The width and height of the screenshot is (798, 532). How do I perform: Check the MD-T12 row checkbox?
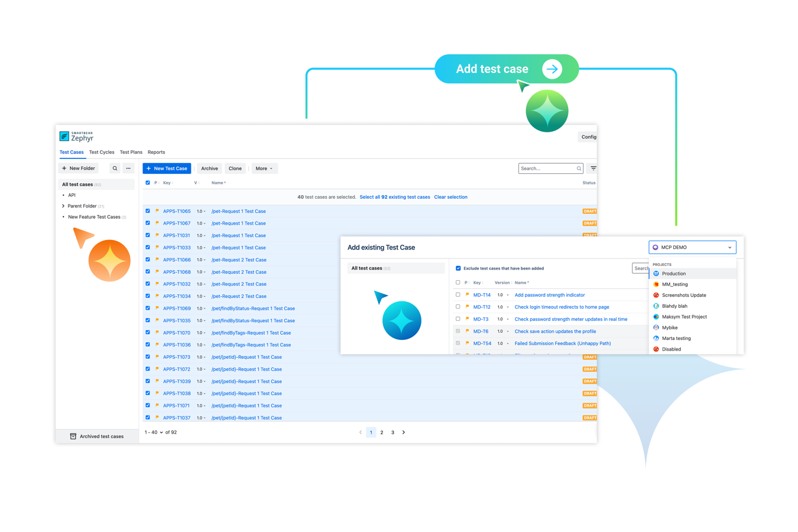[458, 307]
